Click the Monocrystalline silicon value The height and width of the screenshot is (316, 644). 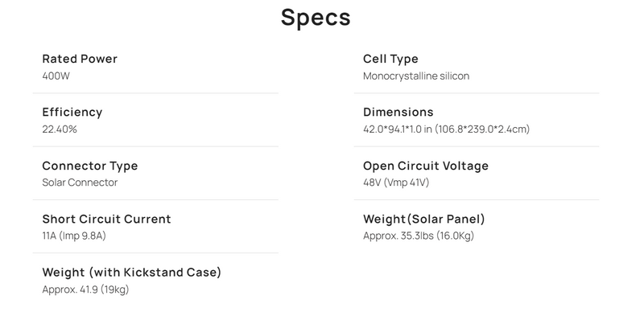click(416, 76)
